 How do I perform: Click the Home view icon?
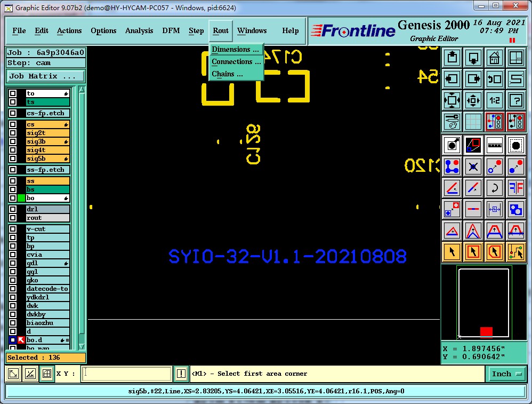click(495, 58)
